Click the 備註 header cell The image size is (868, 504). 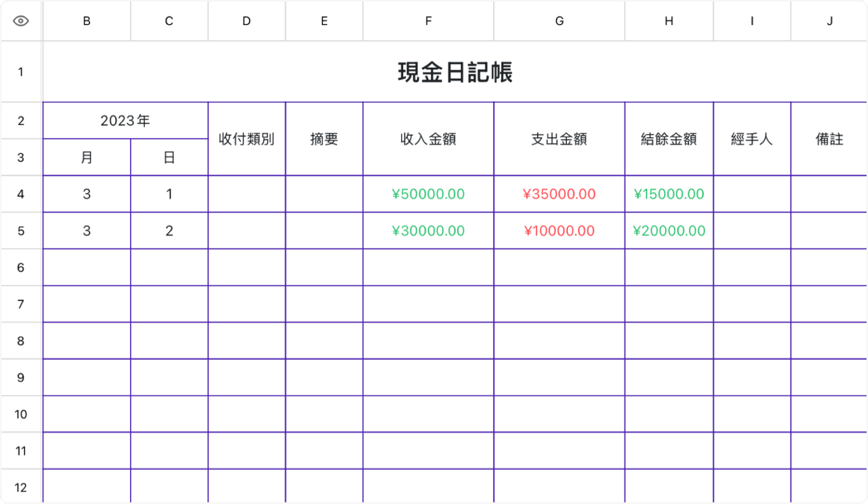[x=829, y=139]
